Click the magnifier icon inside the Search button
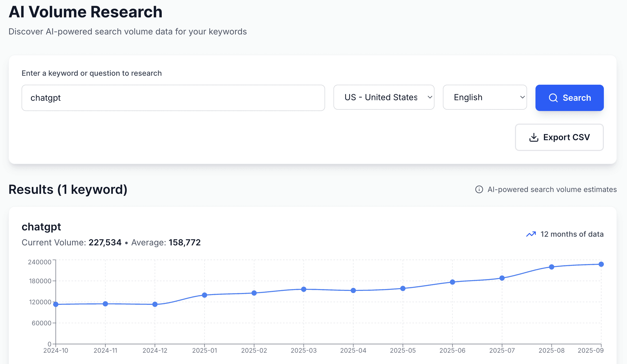 (554, 98)
